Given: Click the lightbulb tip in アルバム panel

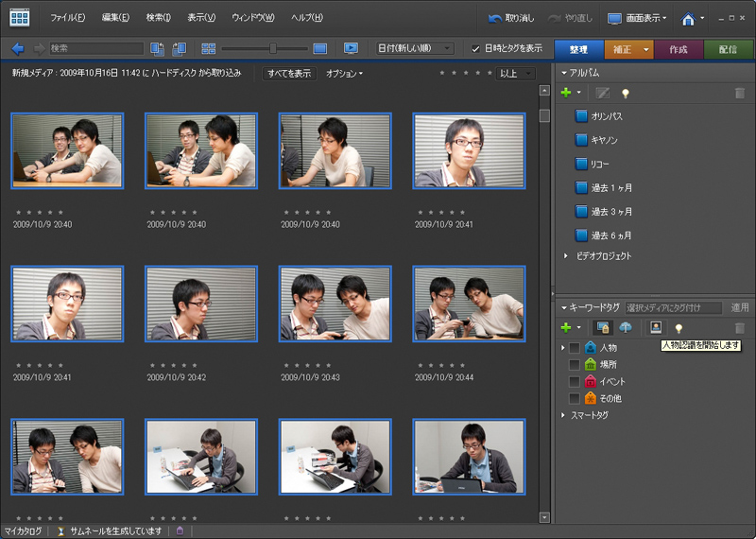Looking at the screenshot, I should tap(626, 93).
